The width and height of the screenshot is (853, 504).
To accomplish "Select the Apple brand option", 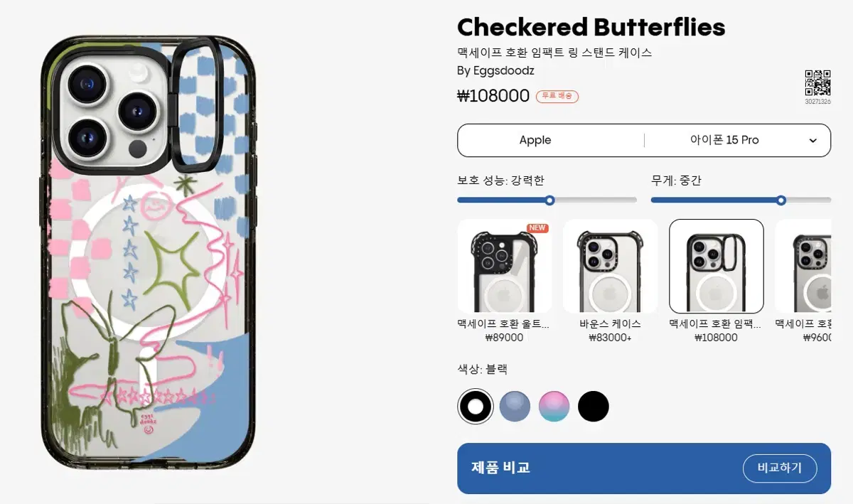I will [535, 140].
